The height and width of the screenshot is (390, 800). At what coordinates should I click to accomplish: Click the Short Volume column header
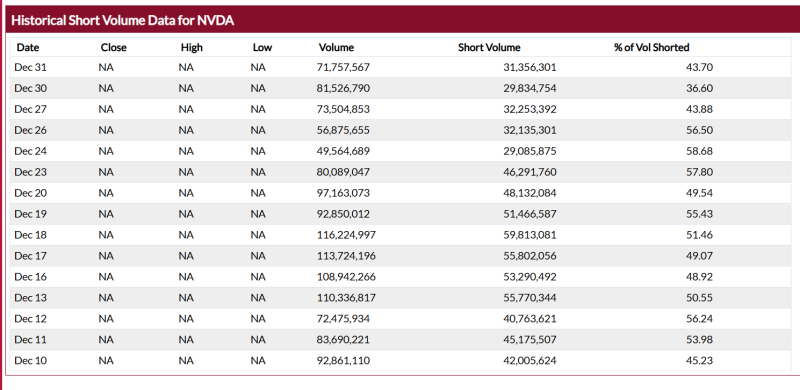489,47
